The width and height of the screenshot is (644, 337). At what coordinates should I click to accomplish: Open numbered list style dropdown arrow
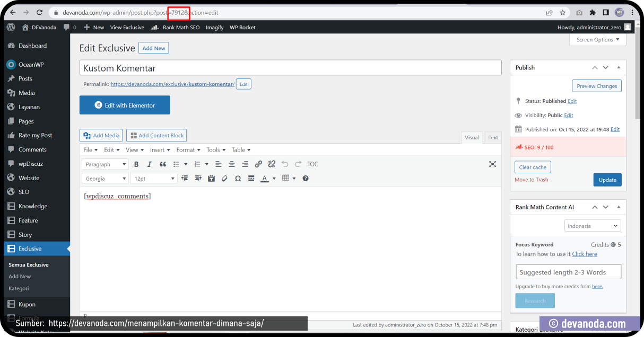point(206,164)
